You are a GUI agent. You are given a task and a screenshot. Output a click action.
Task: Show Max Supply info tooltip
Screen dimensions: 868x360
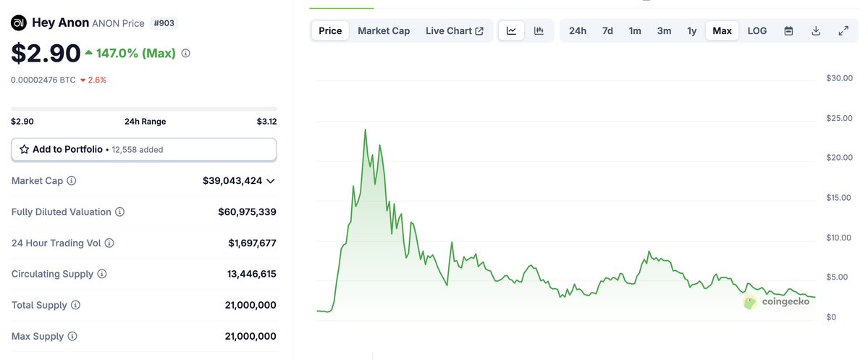(72, 335)
